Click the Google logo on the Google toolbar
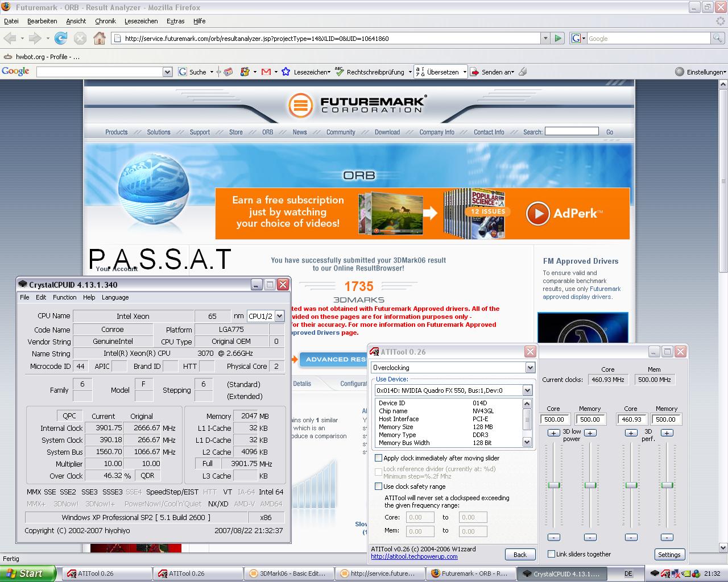The width and height of the screenshot is (728, 582). click(15, 72)
